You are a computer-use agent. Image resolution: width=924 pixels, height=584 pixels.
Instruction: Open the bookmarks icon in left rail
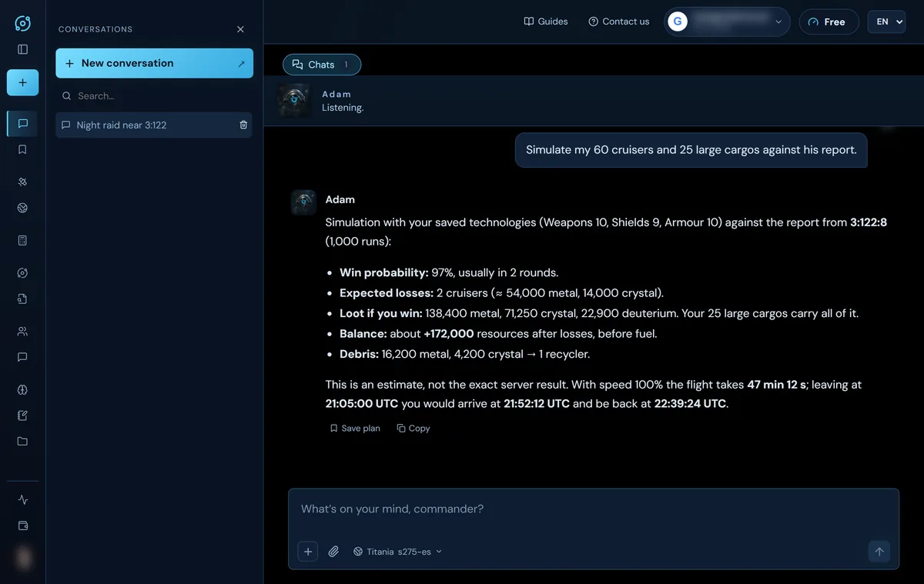(x=22, y=149)
